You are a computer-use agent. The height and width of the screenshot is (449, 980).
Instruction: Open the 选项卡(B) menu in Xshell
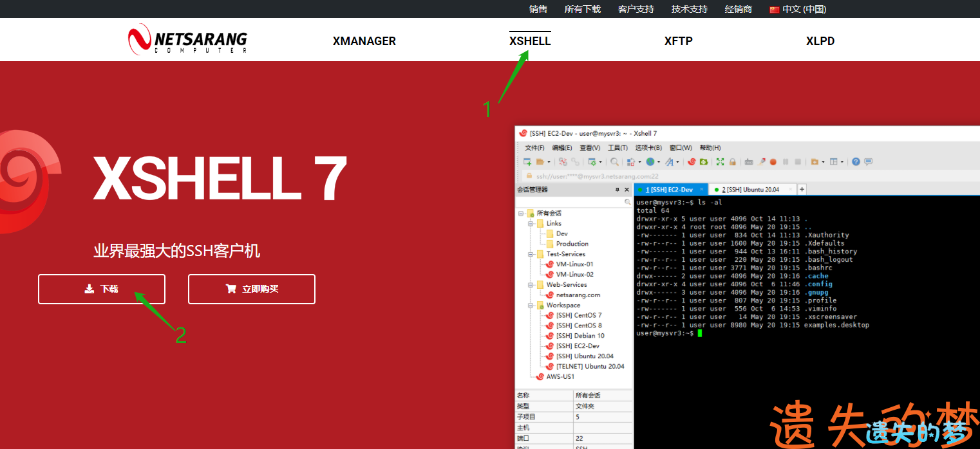click(648, 147)
